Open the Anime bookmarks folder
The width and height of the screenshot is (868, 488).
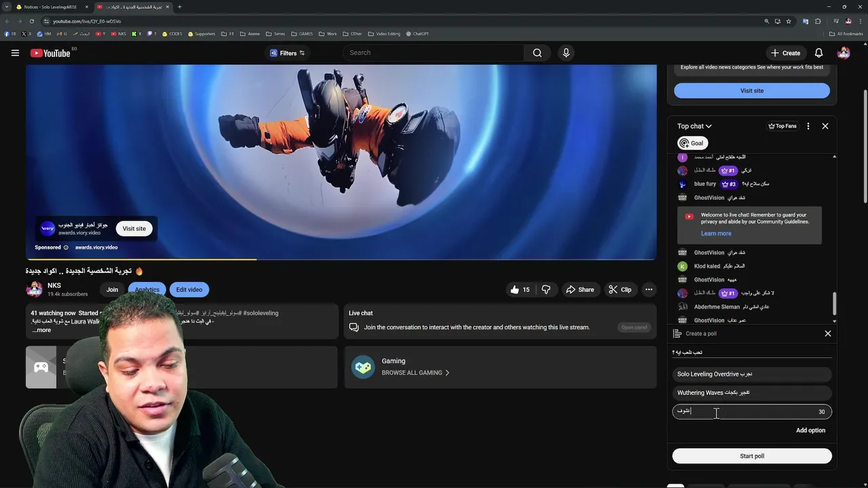pyautogui.click(x=250, y=34)
